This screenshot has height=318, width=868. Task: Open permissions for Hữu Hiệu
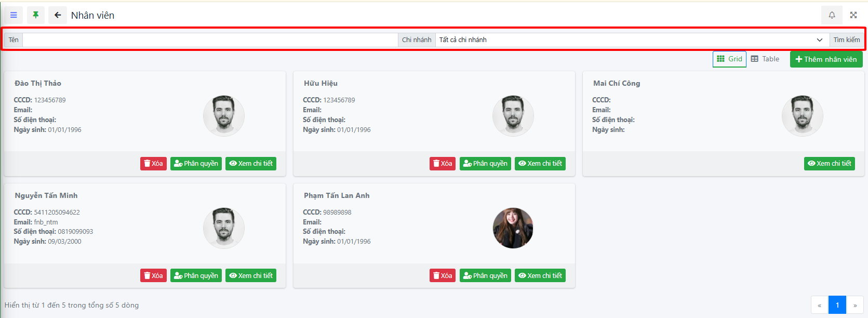click(485, 164)
